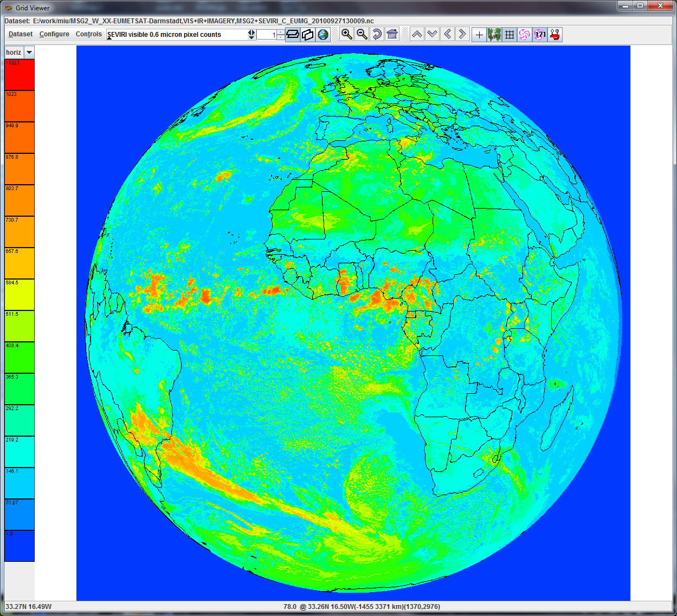Click the pan left arrow icon
677x616 pixels.
pos(447,35)
